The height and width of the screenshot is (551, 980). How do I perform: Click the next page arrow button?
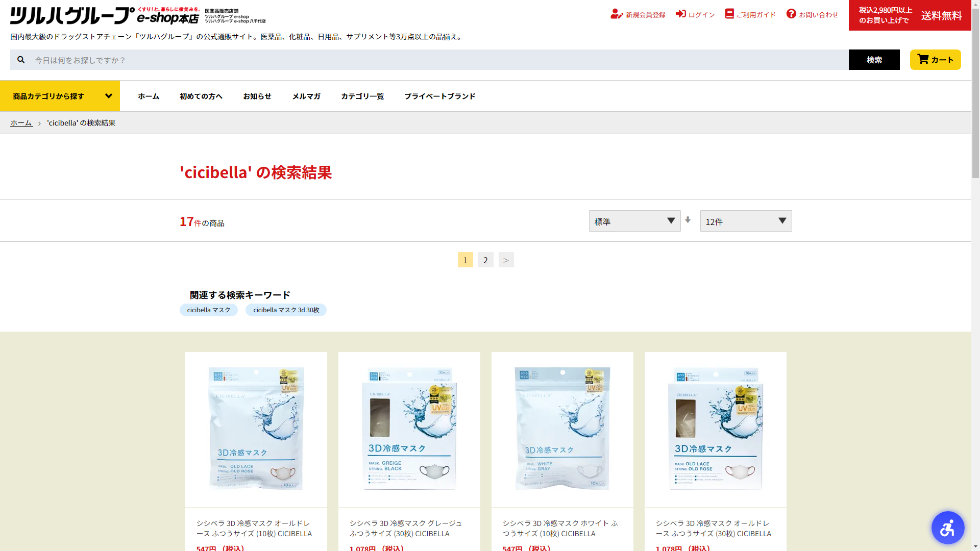(x=506, y=260)
